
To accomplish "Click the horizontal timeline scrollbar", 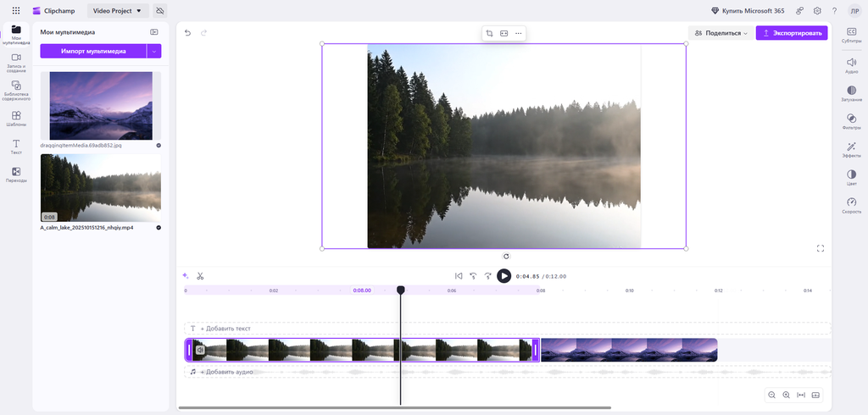I will click(x=395, y=408).
